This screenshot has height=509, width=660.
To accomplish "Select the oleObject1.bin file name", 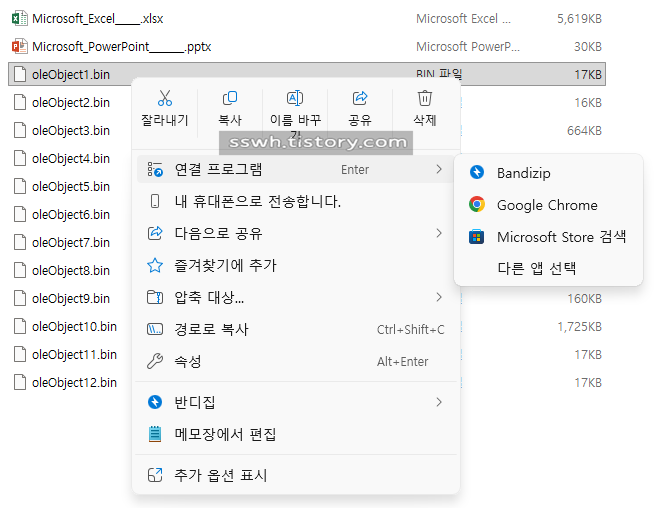I will (71, 75).
